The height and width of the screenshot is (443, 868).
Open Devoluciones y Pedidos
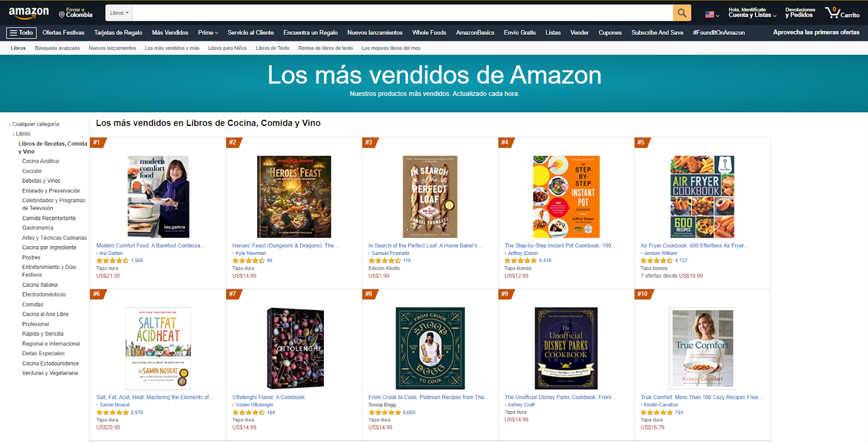click(800, 12)
